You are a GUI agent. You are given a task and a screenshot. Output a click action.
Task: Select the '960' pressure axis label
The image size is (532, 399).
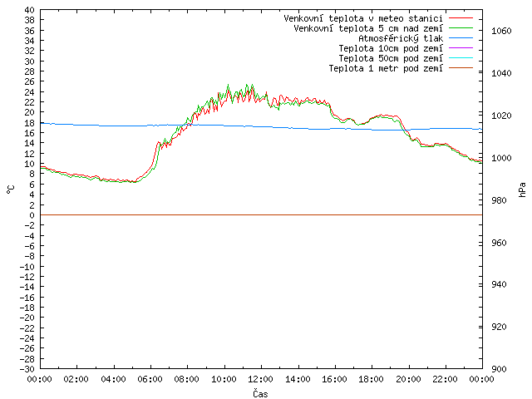[x=499, y=243]
